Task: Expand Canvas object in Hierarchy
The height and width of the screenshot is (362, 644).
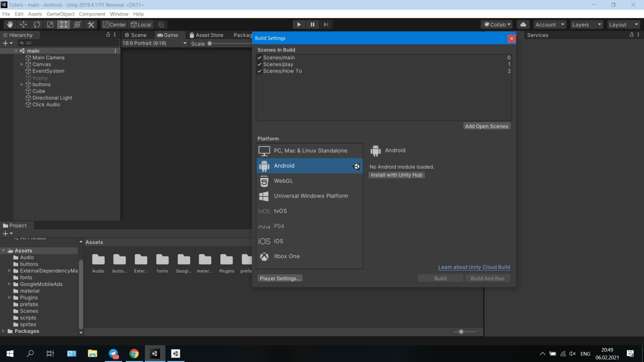Action: tap(22, 64)
